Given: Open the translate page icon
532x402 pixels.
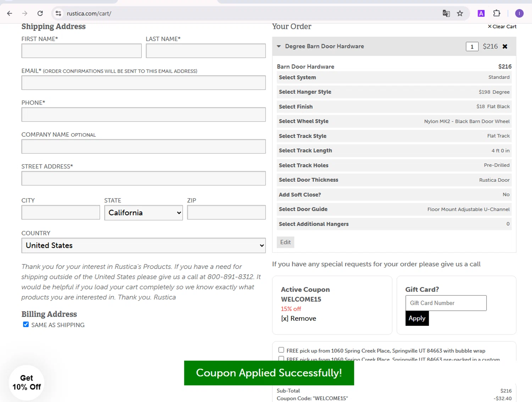Looking at the screenshot, I should pos(446,13).
